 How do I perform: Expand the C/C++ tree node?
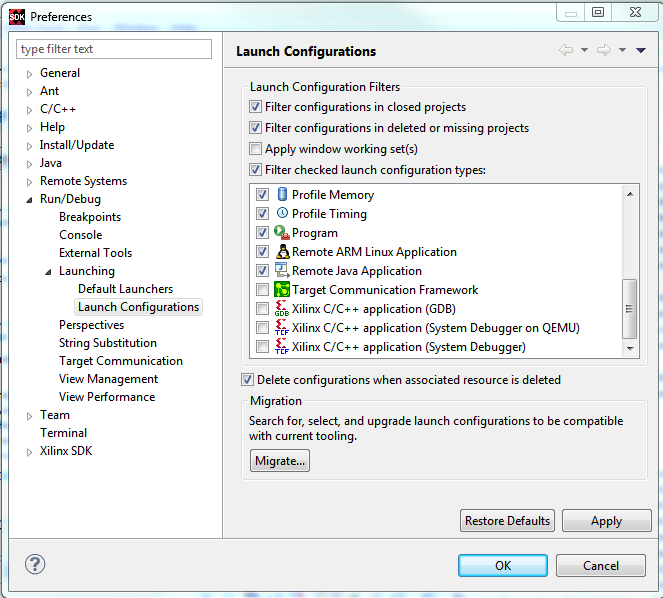(x=29, y=110)
